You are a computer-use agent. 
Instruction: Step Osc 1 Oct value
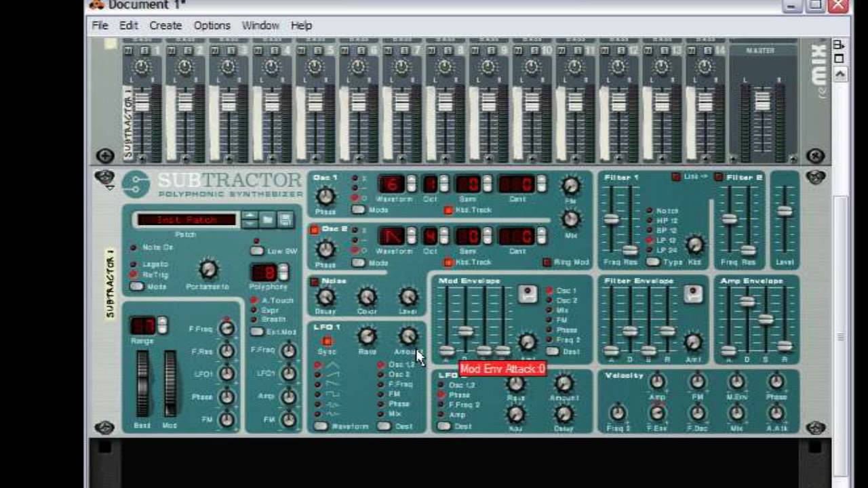click(443, 184)
